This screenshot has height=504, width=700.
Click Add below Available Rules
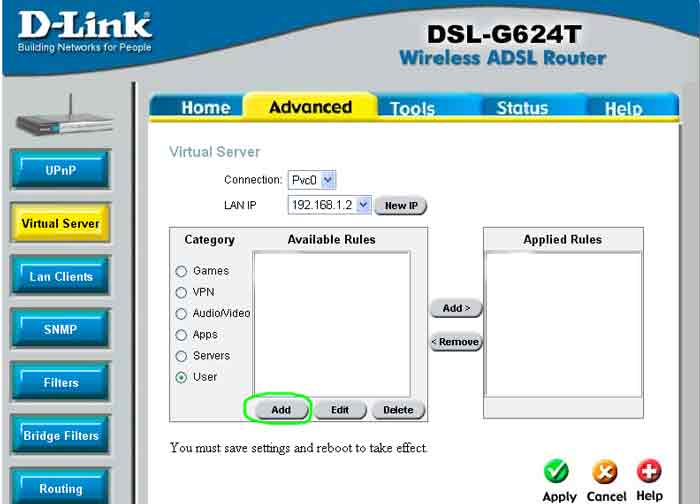281,410
